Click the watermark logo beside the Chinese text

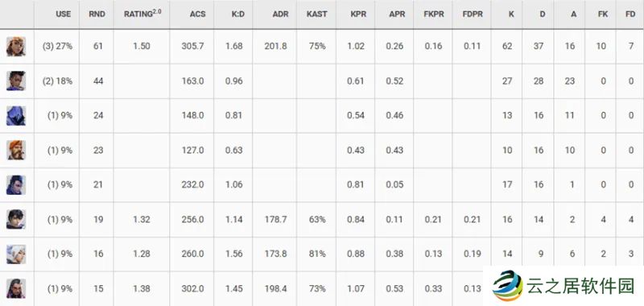point(508,285)
